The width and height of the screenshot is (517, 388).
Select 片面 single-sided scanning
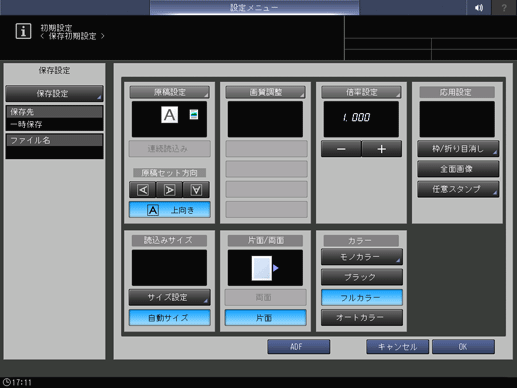(x=265, y=318)
